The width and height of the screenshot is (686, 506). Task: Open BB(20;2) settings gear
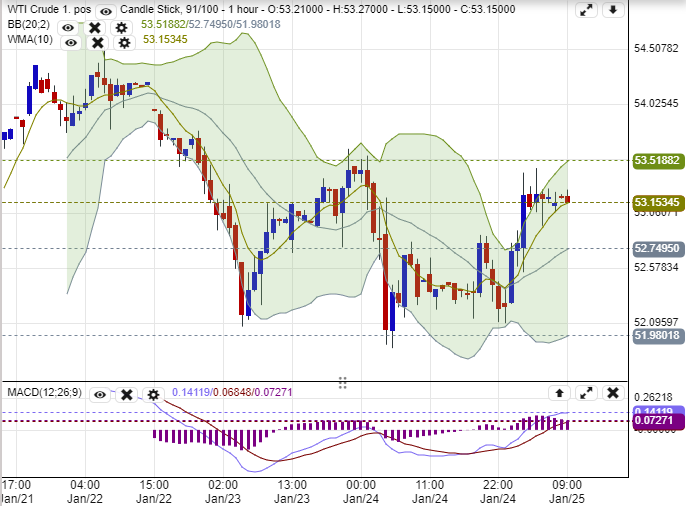[x=121, y=27]
